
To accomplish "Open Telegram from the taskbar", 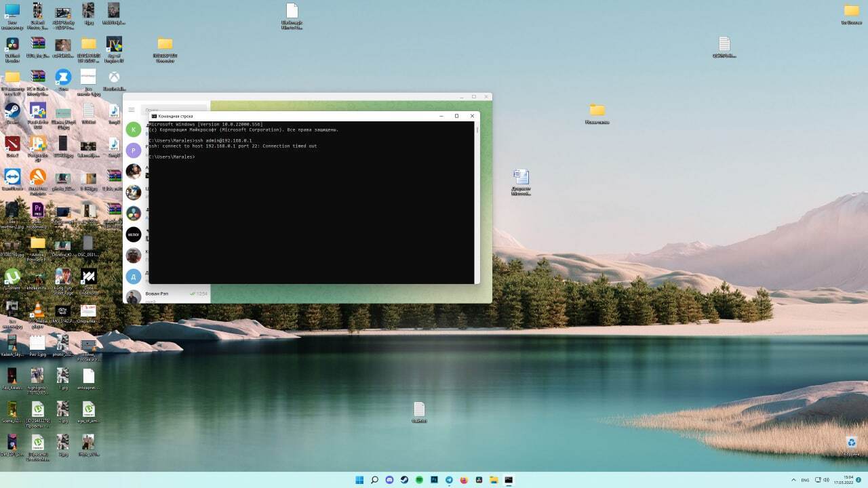I will (449, 480).
